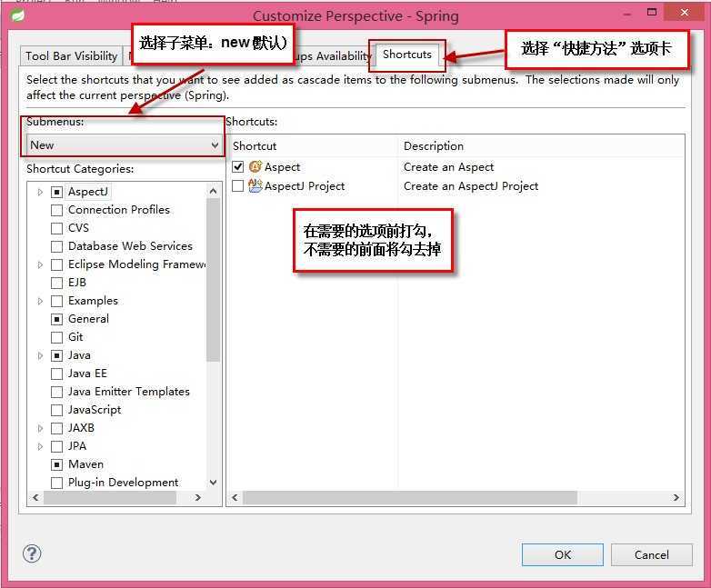The width and height of the screenshot is (711, 588).
Task: Click the Spring leaf icon in title bar
Action: pos(17,15)
